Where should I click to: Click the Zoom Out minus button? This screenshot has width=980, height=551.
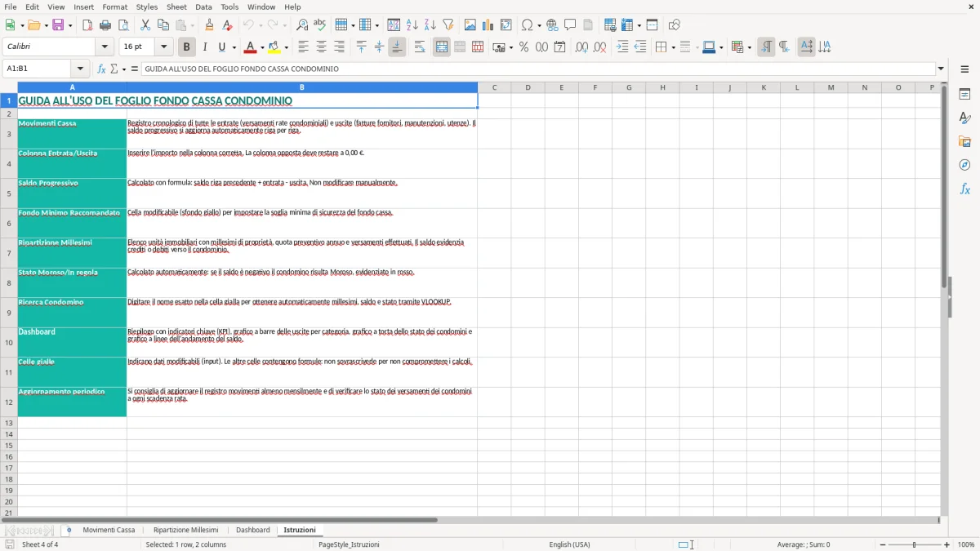click(x=883, y=544)
